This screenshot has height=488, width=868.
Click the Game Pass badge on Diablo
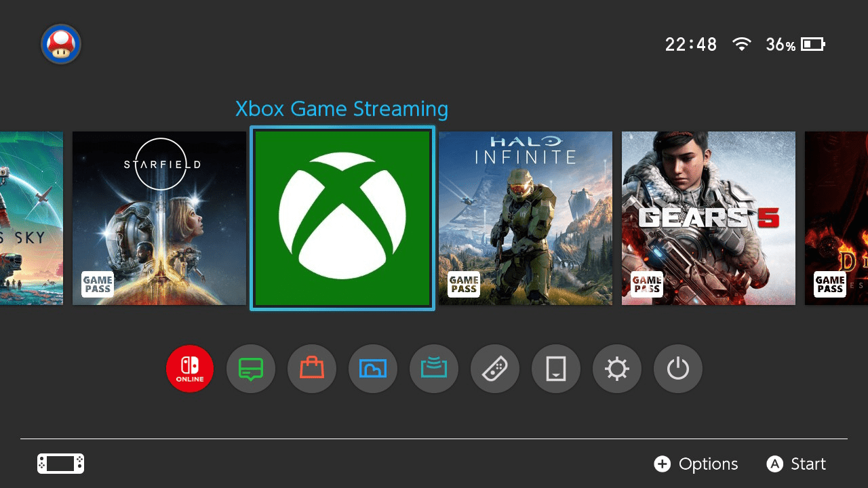tap(830, 284)
